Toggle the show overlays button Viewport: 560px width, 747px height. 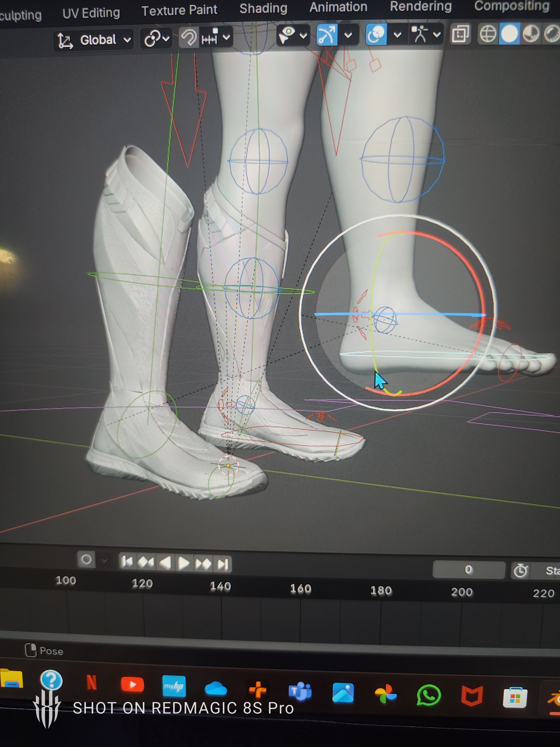(x=376, y=34)
